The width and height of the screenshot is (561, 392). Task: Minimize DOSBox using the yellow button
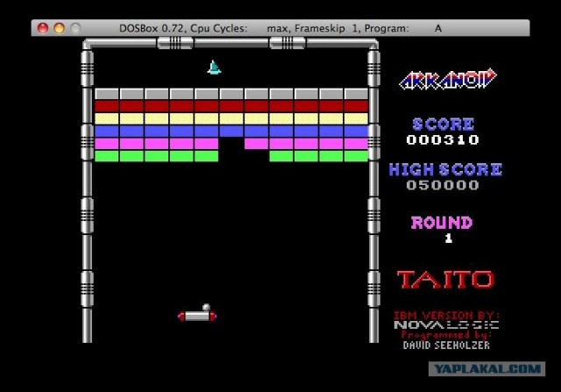tap(59, 28)
